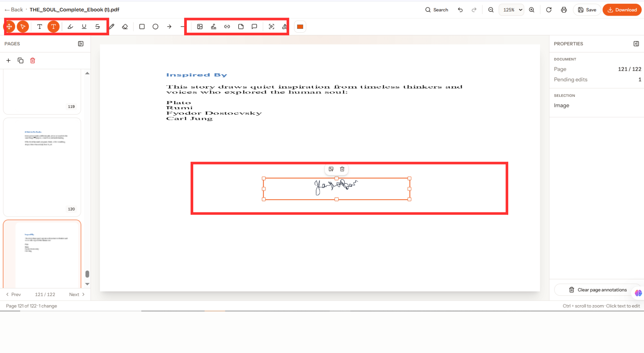Toggle the highlighted edit text tool
Viewport: 644px width, 353px height.
[53, 27]
